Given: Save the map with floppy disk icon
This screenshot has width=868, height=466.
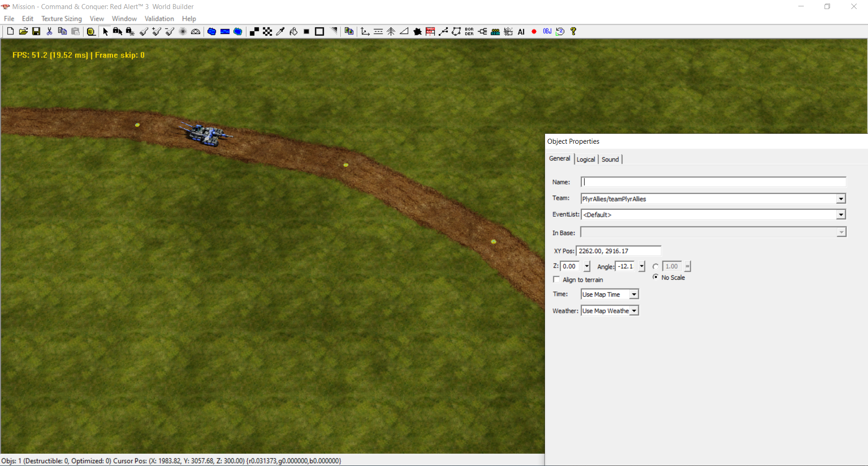Looking at the screenshot, I should coord(36,31).
